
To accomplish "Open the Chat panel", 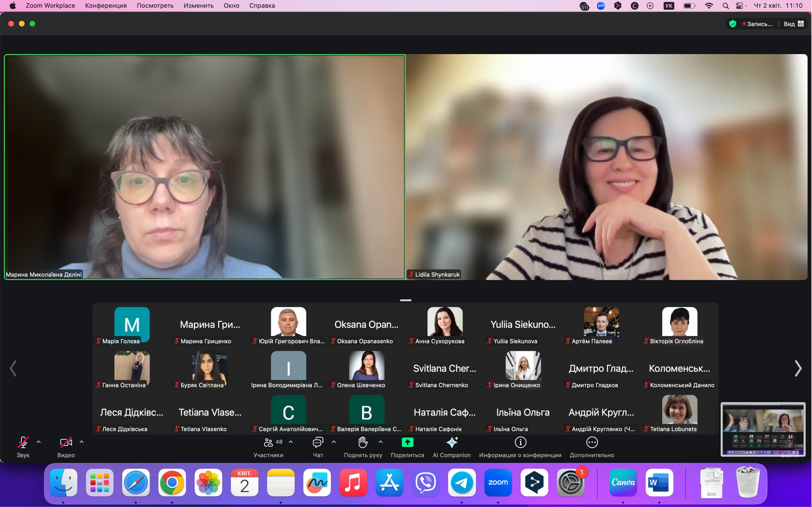I will 318,443.
